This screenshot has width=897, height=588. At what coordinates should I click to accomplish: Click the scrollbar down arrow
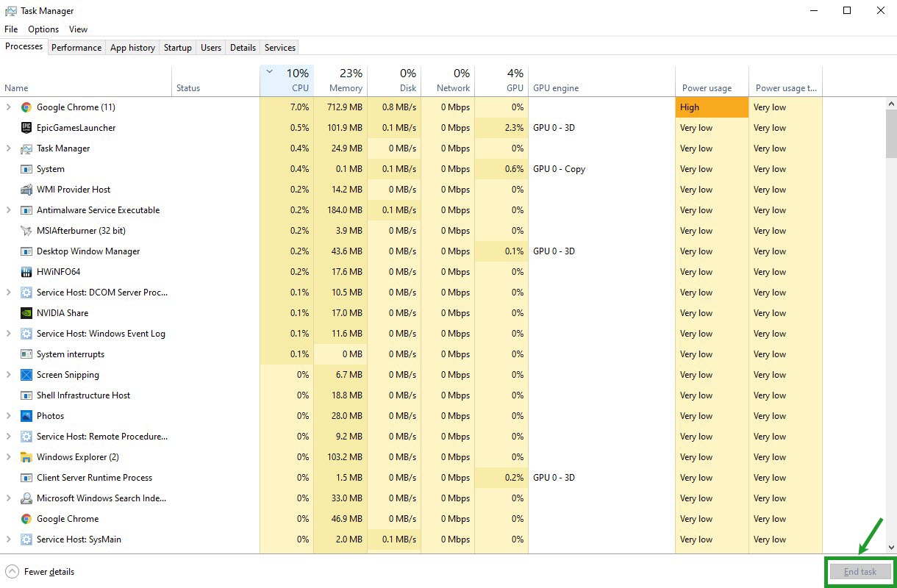point(891,547)
